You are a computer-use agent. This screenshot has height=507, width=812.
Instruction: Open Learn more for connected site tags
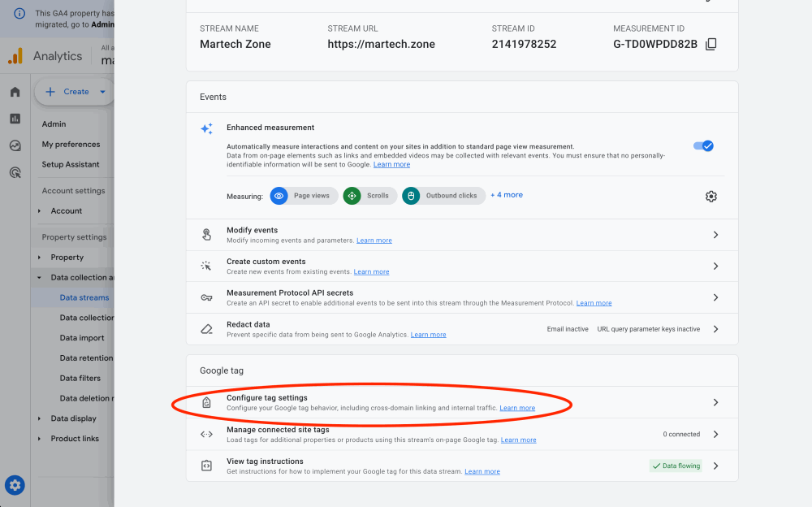pos(518,440)
